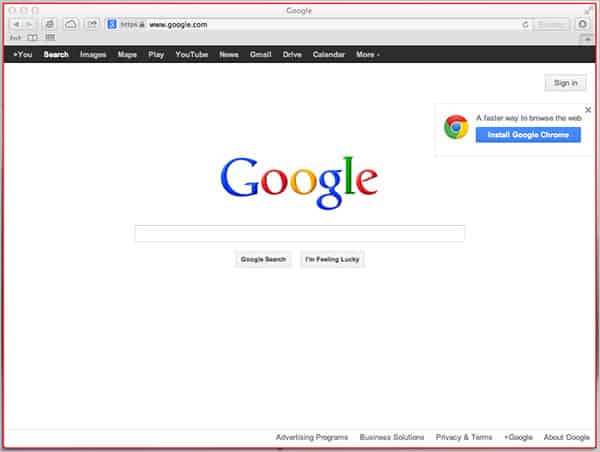Open Calendar in the black bar
Screen dimensions: 600x452
[x=329, y=54]
